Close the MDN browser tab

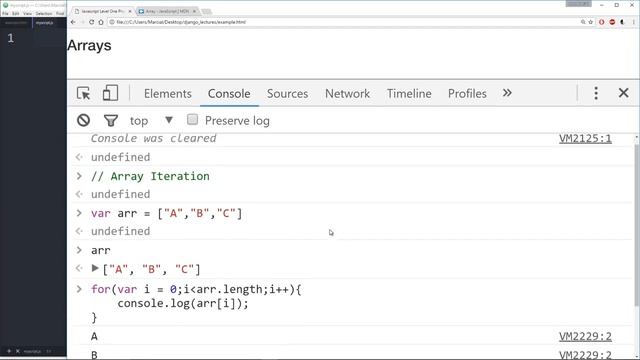(x=195, y=11)
